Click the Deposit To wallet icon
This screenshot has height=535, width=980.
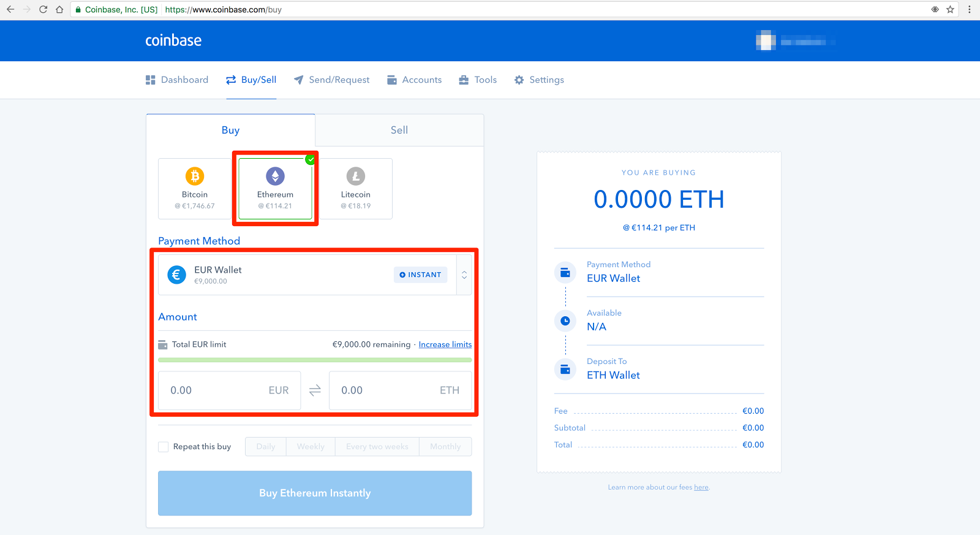coord(565,370)
